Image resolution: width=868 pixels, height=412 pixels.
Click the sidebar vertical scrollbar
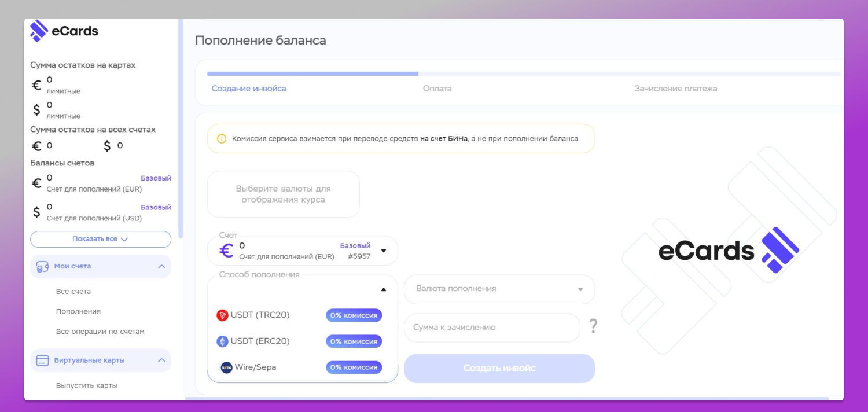click(x=181, y=127)
